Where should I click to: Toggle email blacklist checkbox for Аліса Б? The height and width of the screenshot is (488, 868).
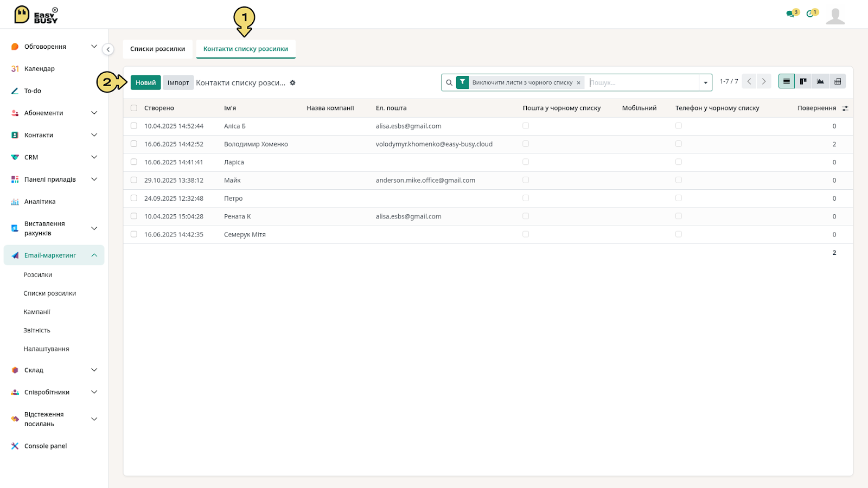(x=526, y=126)
